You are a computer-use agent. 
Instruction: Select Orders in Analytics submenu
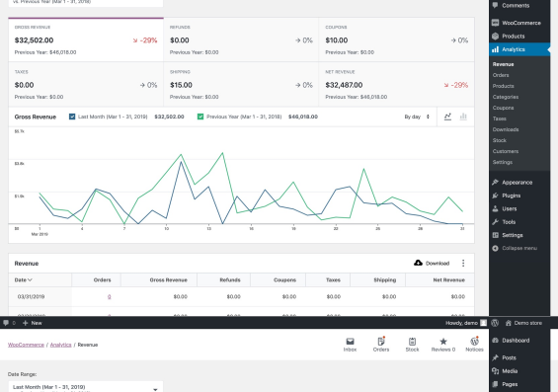point(501,75)
